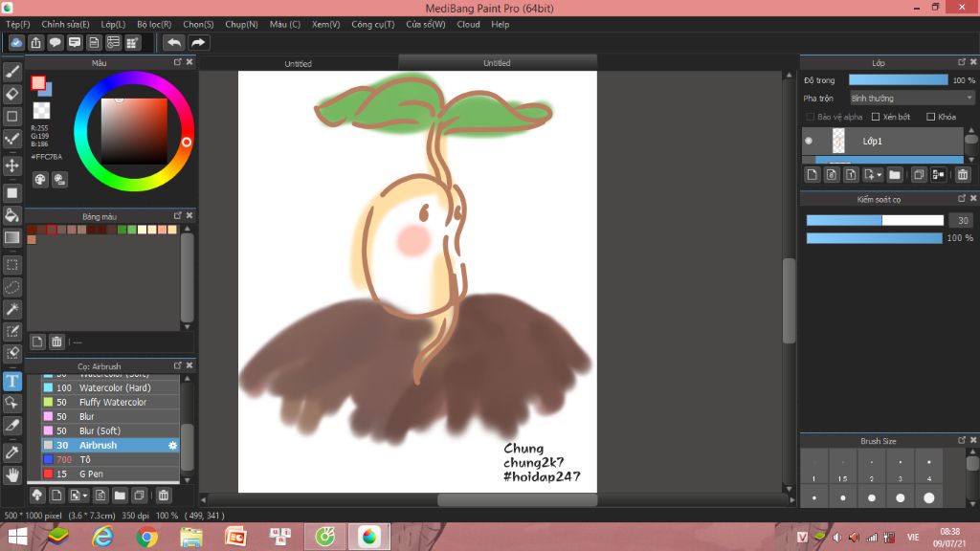Image resolution: width=980 pixels, height=551 pixels.
Task: Add new layer in Lớp panel
Action: (x=812, y=175)
